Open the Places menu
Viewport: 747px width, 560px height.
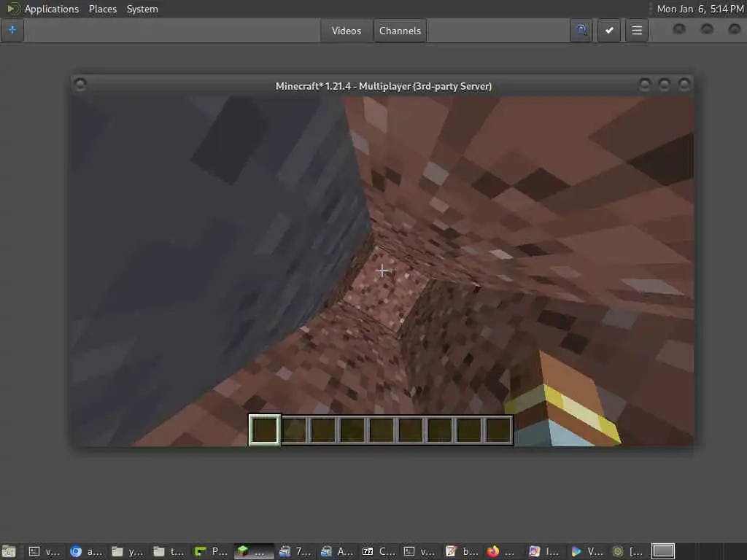pos(102,9)
